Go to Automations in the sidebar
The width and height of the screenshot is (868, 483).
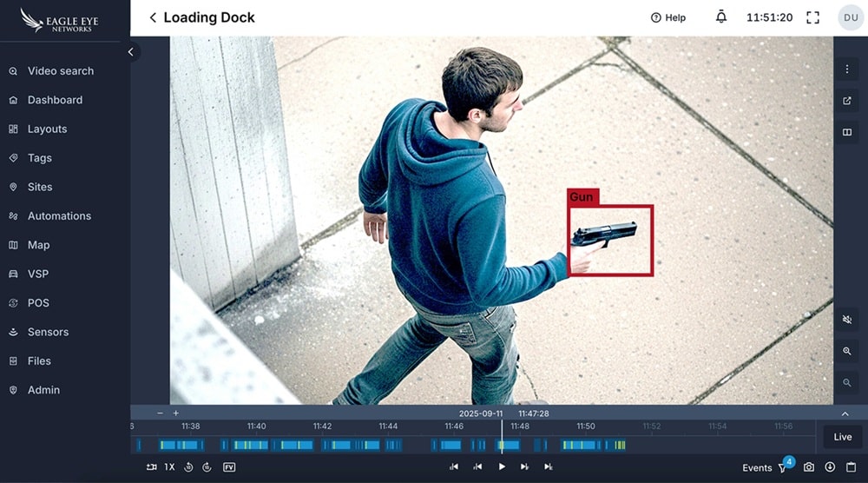(59, 216)
